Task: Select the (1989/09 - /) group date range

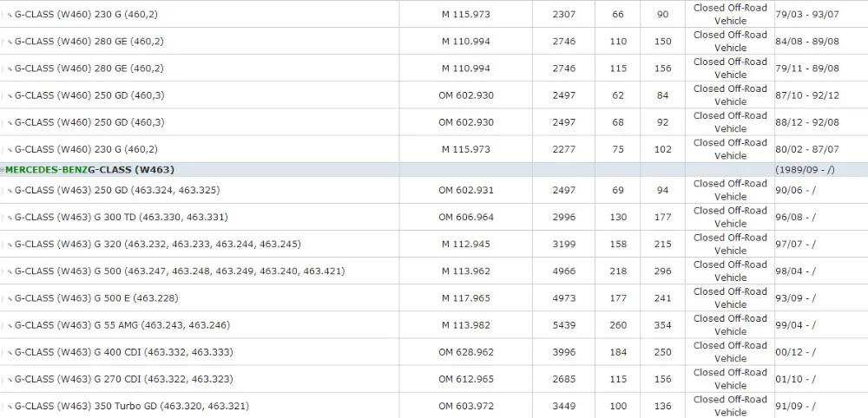Action: tap(805, 170)
